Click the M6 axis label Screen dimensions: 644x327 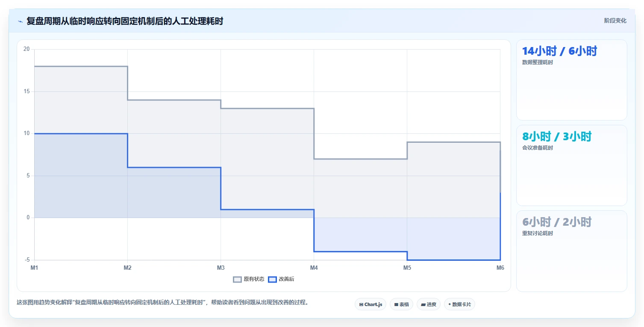(500, 268)
